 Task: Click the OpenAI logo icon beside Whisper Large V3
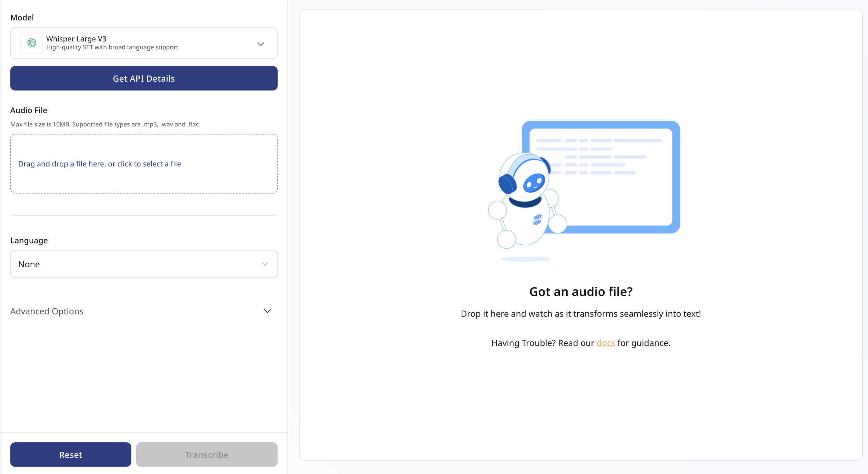[32, 43]
